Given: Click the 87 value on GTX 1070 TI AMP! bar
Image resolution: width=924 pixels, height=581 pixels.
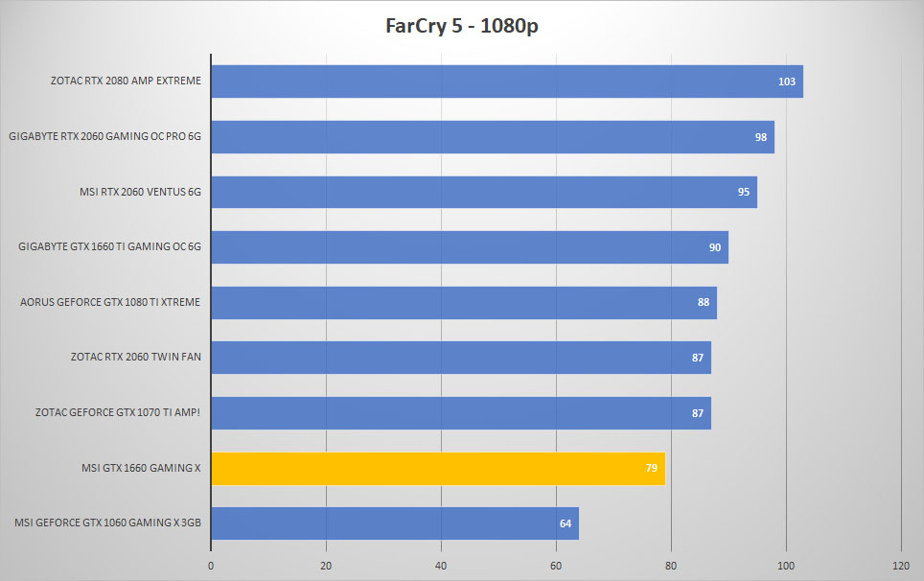Looking at the screenshot, I should pyautogui.click(x=698, y=413).
